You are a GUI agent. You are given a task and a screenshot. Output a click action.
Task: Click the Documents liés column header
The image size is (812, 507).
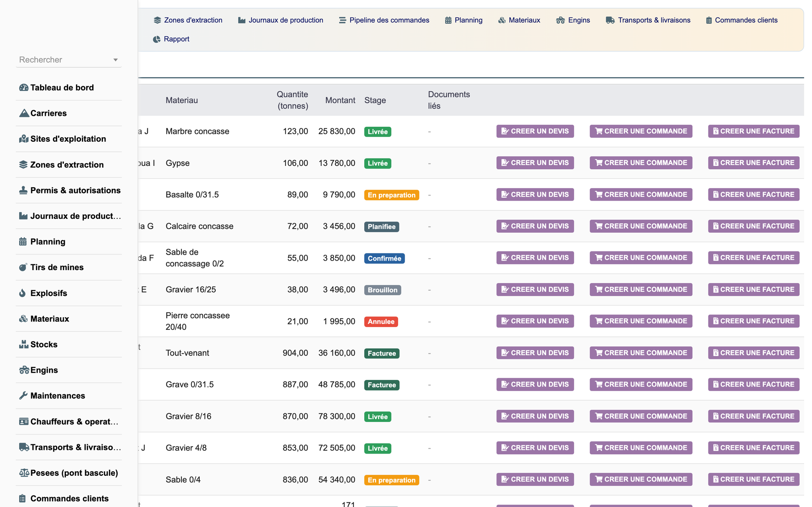point(449,100)
